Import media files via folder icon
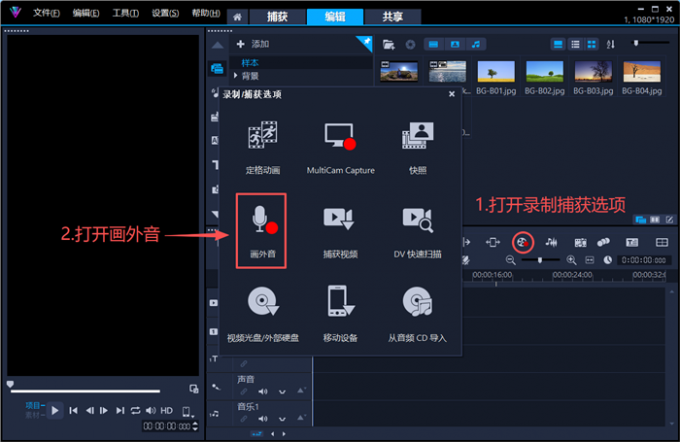The image size is (680, 442). (389, 44)
